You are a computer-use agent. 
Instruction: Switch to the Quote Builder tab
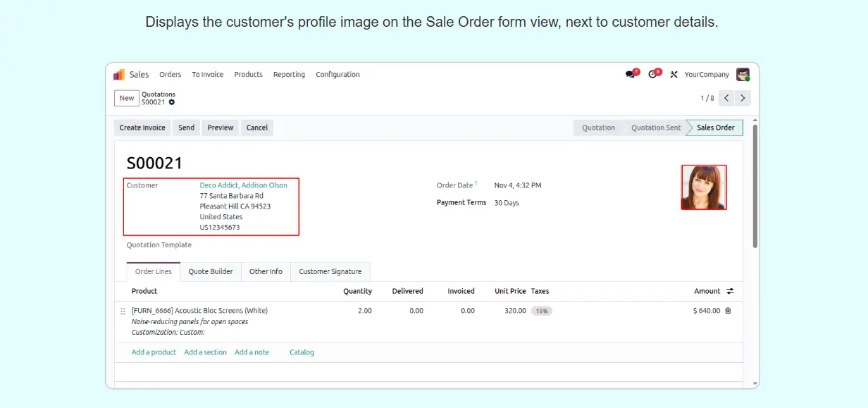tap(211, 272)
